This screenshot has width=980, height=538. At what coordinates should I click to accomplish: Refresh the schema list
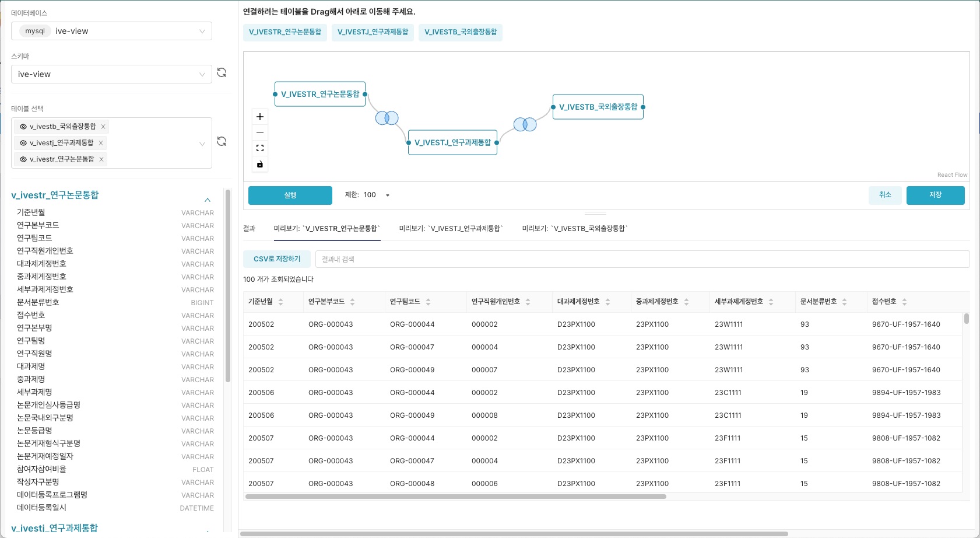coord(222,73)
